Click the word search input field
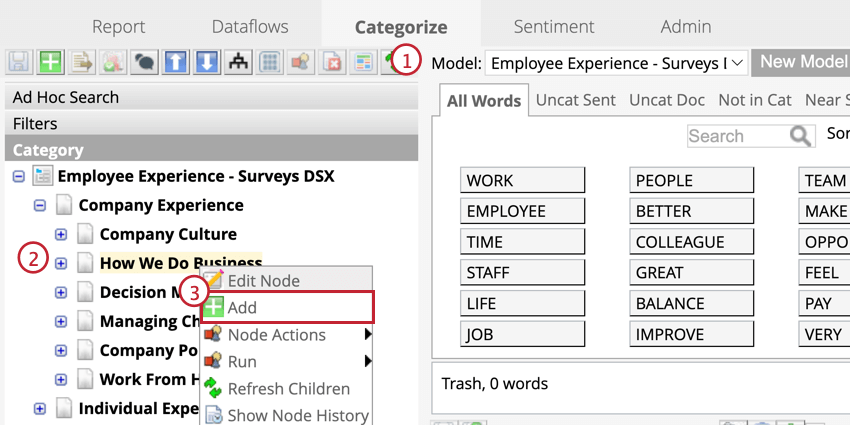Image resolution: width=850 pixels, height=425 pixels. tap(736, 136)
